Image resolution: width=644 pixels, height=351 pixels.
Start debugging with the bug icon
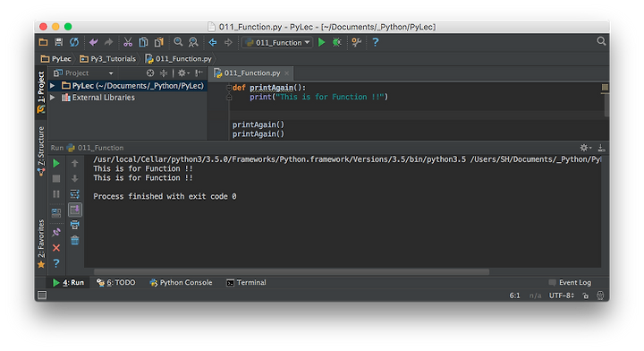point(337,42)
